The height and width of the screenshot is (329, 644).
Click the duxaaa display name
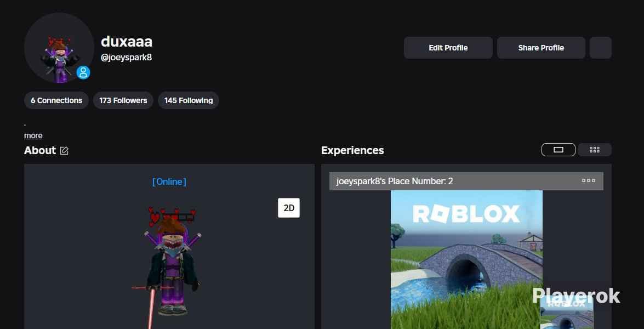click(127, 41)
